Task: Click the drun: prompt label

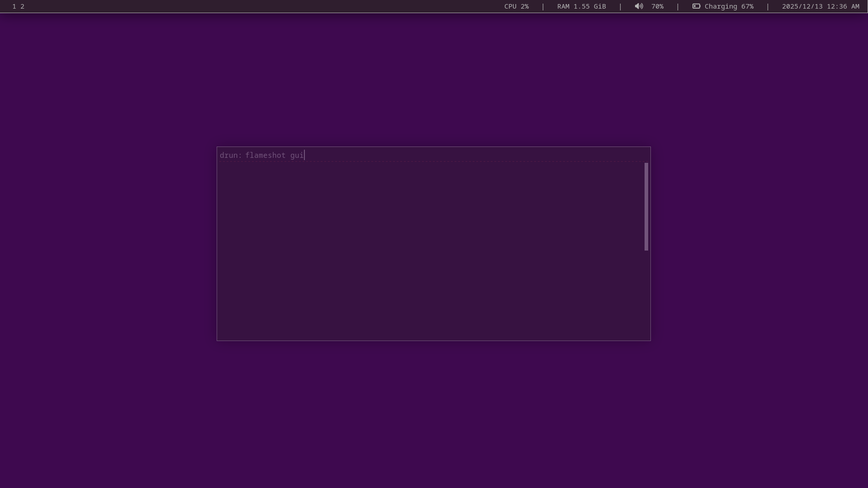Action: (231, 155)
